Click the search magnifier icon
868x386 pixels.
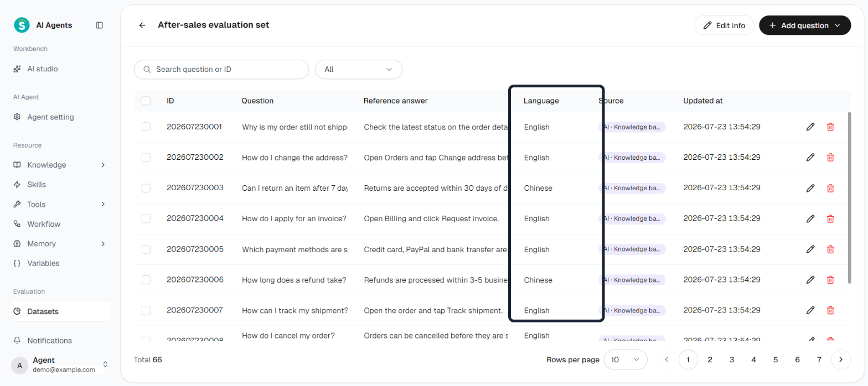[147, 70]
